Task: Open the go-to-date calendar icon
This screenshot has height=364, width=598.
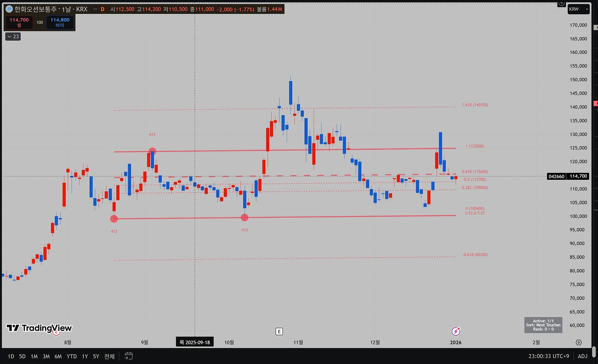Action: click(129, 356)
